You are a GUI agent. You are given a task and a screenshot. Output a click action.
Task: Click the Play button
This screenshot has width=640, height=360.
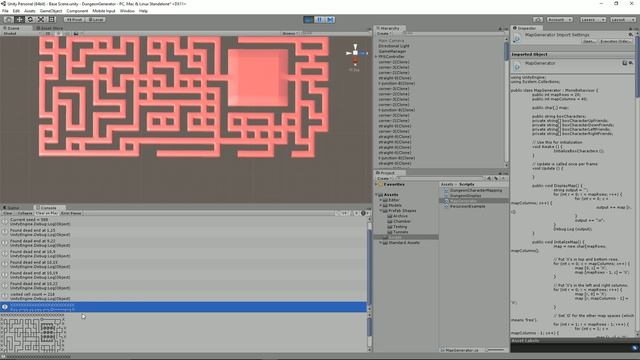point(309,19)
